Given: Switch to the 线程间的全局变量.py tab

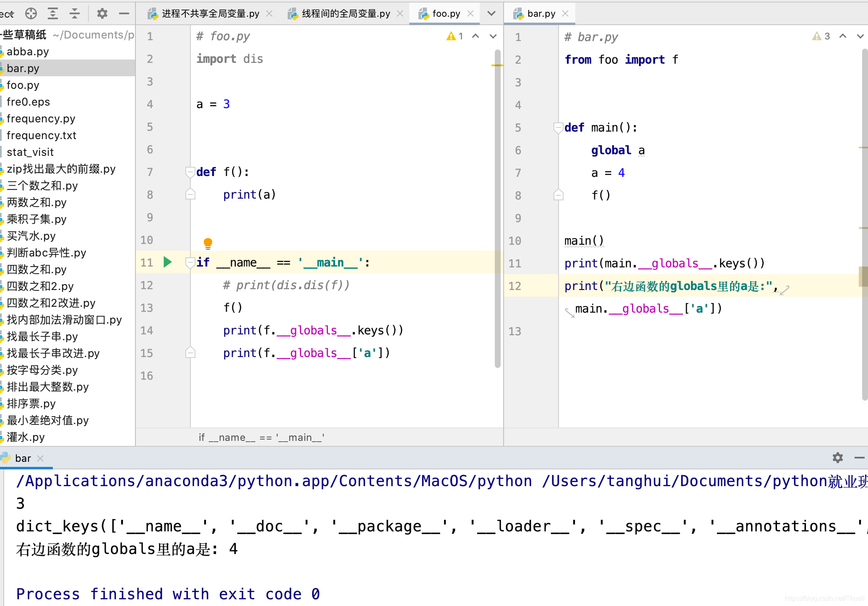Looking at the screenshot, I should pyautogui.click(x=346, y=13).
